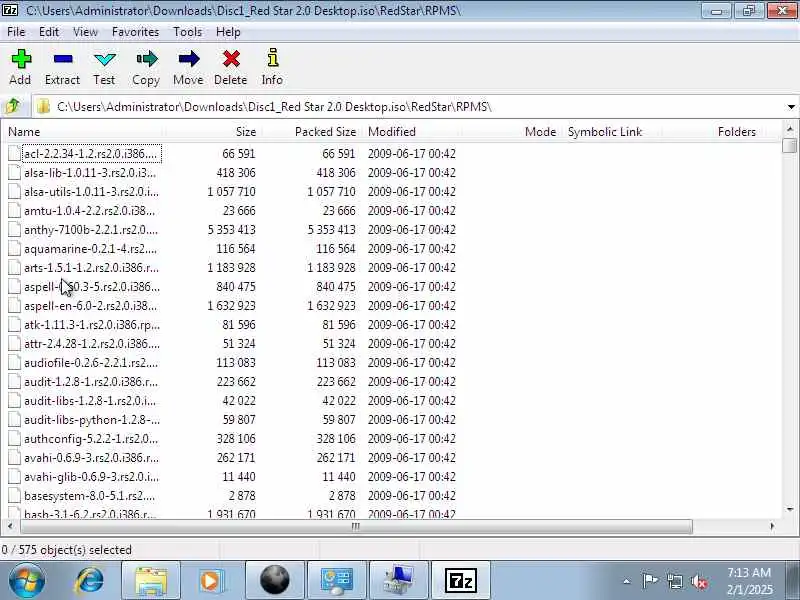Show hidden tray icons arrow
The height and width of the screenshot is (600, 800).
[x=627, y=582]
